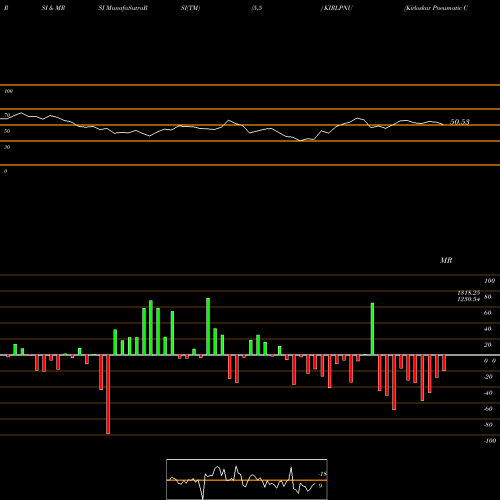
Task: Click the tallest red MR bar reaching -100
Action: pos(108,394)
